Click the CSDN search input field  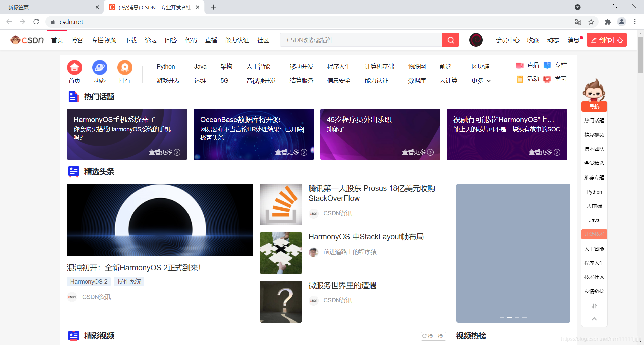(361, 40)
